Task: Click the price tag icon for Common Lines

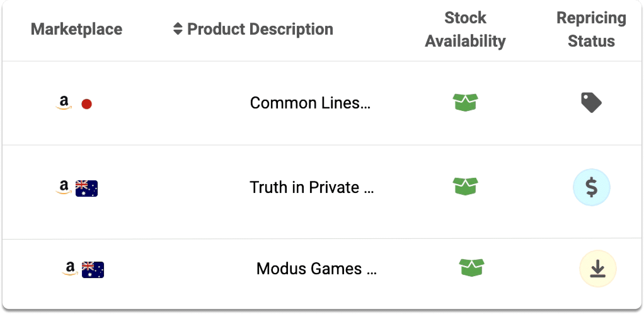Action: [591, 103]
